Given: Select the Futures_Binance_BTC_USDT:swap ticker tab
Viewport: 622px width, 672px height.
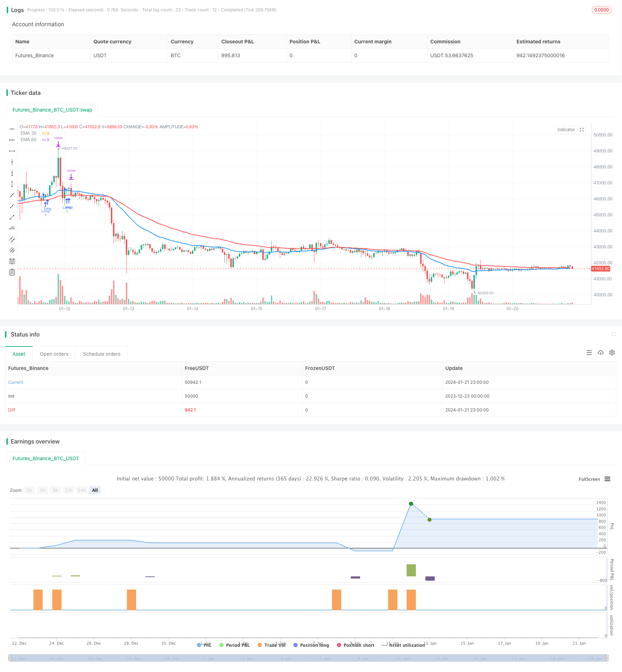Looking at the screenshot, I should pyautogui.click(x=52, y=110).
